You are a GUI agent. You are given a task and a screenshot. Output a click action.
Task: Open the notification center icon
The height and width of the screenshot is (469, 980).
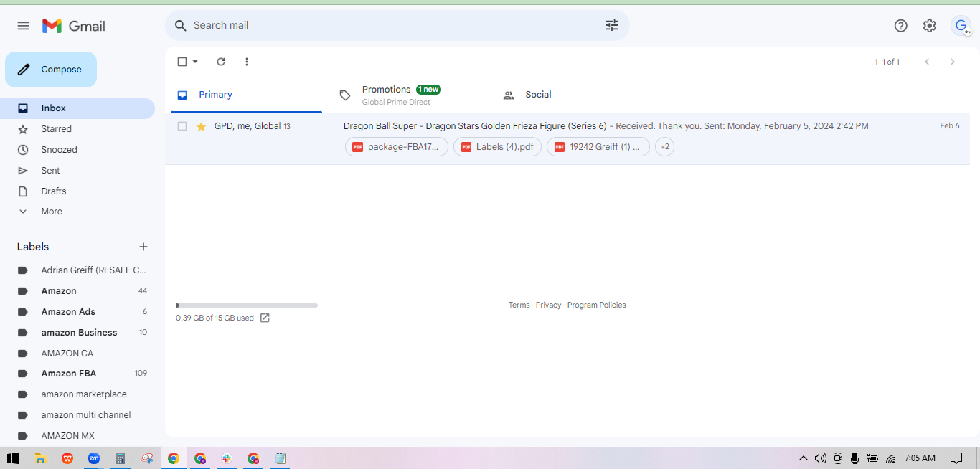[x=956, y=458]
